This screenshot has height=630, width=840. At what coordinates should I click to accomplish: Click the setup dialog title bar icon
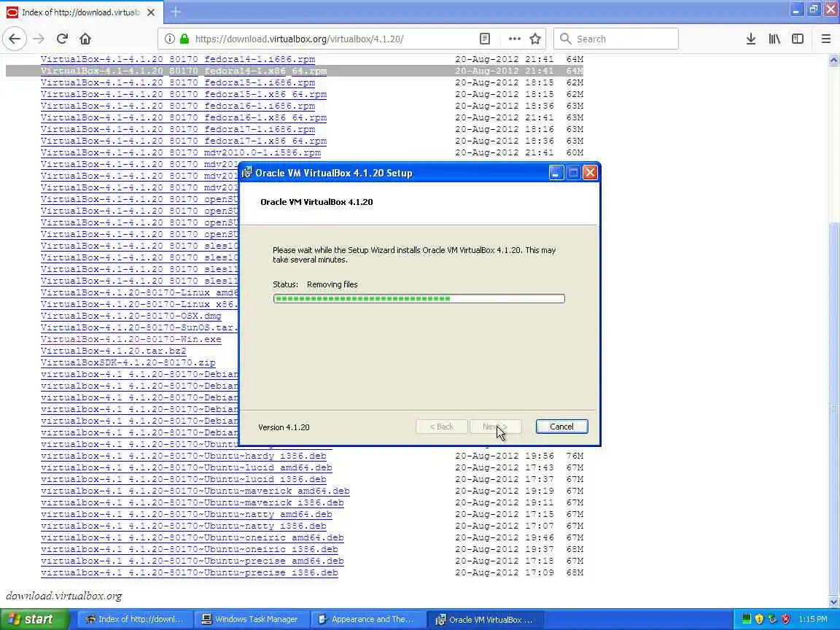point(247,173)
